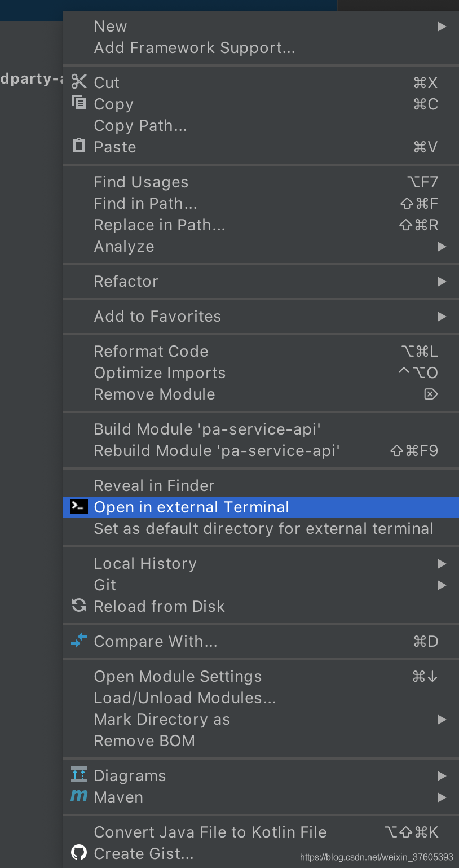Select Find in Path menu entry

[x=145, y=204]
